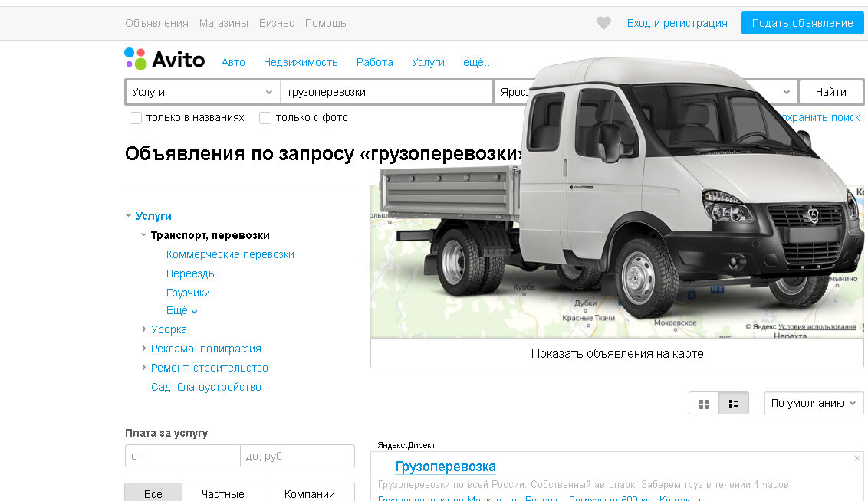Open the Avito logo homepage

pos(164,59)
